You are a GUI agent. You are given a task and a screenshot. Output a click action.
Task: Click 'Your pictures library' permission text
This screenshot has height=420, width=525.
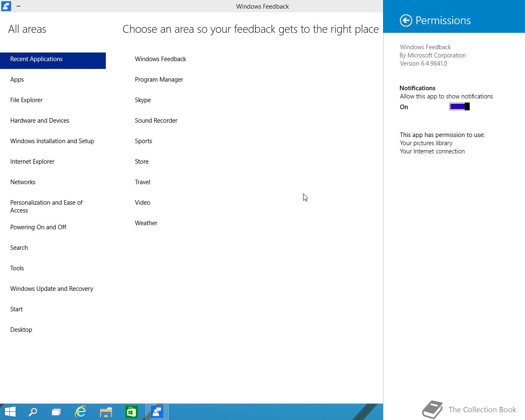[x=426, y=143]
